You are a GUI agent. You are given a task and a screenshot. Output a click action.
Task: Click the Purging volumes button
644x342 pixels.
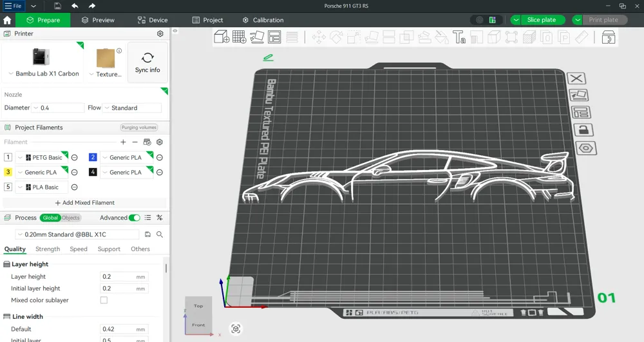[139, 128]
